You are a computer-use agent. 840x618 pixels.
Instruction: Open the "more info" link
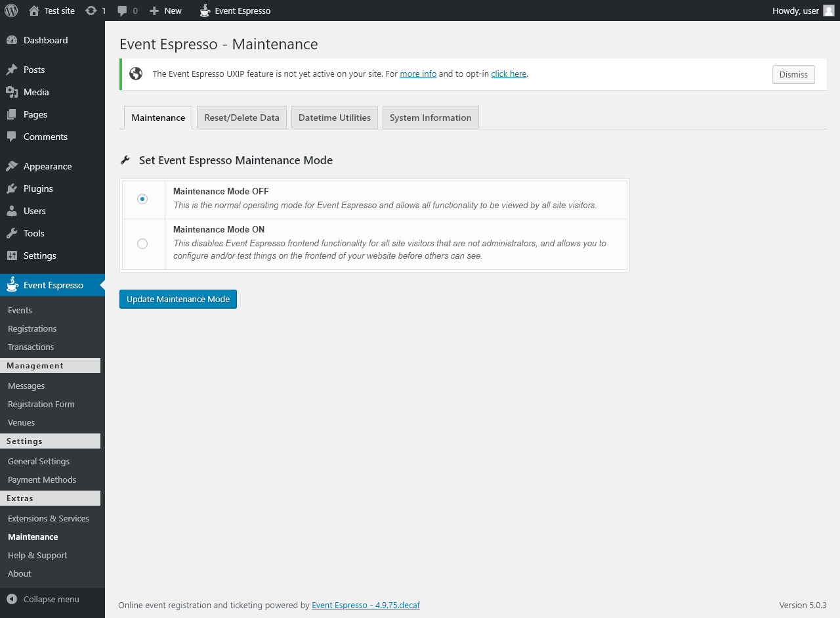[x=418, y=74]
